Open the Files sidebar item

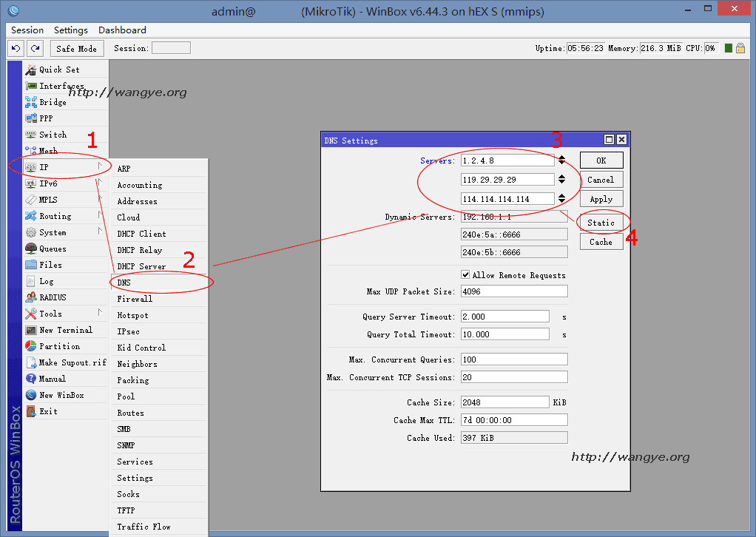click(66, 265)
